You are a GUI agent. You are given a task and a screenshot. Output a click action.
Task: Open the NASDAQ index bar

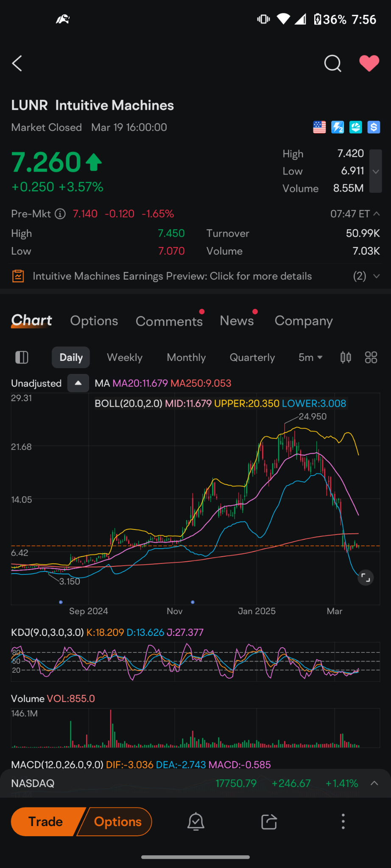click(x=195, y=783)
